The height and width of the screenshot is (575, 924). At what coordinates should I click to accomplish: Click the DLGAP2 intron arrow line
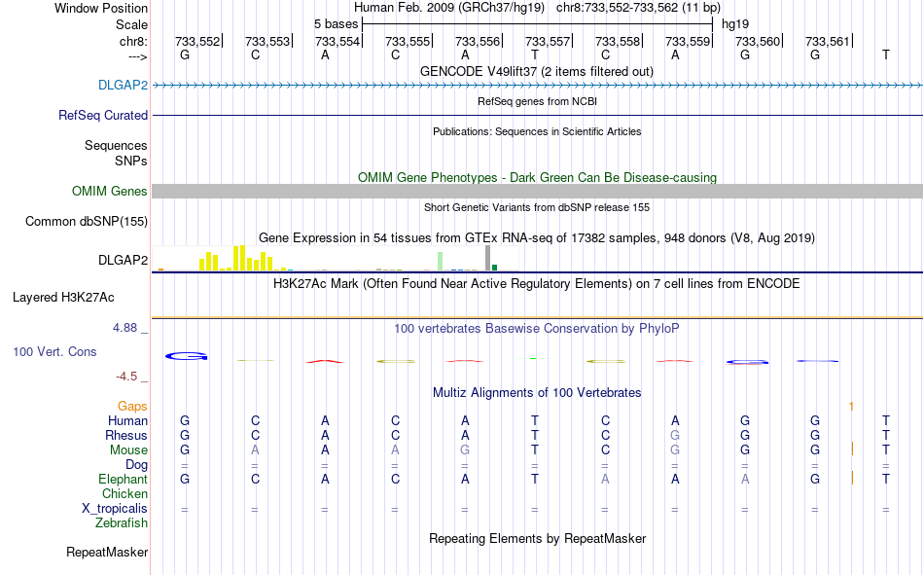click(x=537, y=86)
